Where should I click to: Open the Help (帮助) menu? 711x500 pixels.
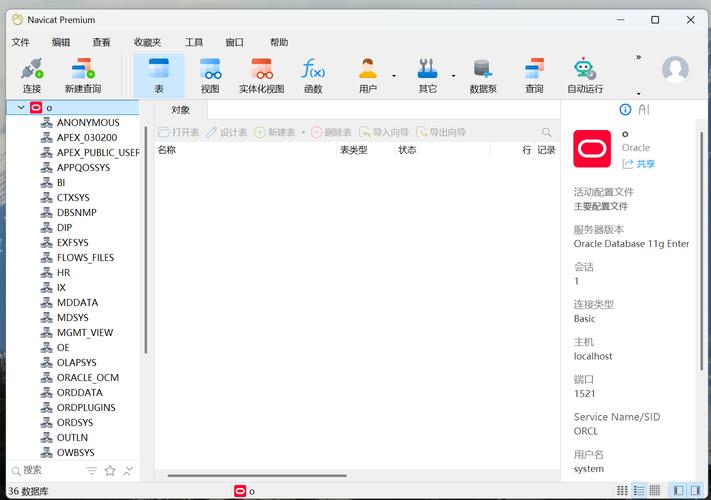(x=279, y=42)
